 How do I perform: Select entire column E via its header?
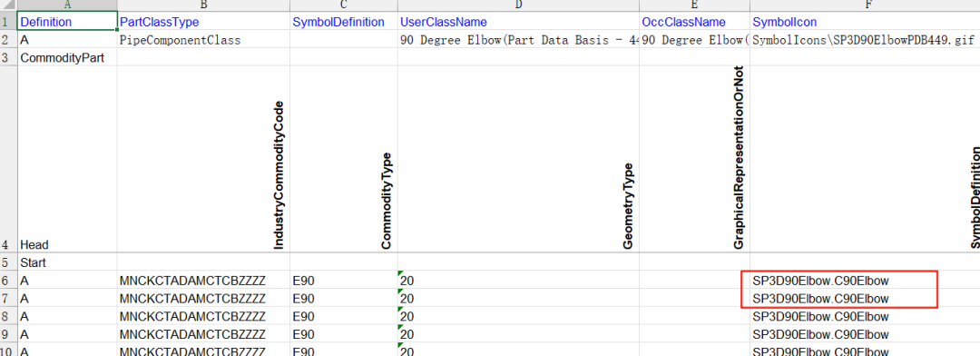(x=694, y=5)
